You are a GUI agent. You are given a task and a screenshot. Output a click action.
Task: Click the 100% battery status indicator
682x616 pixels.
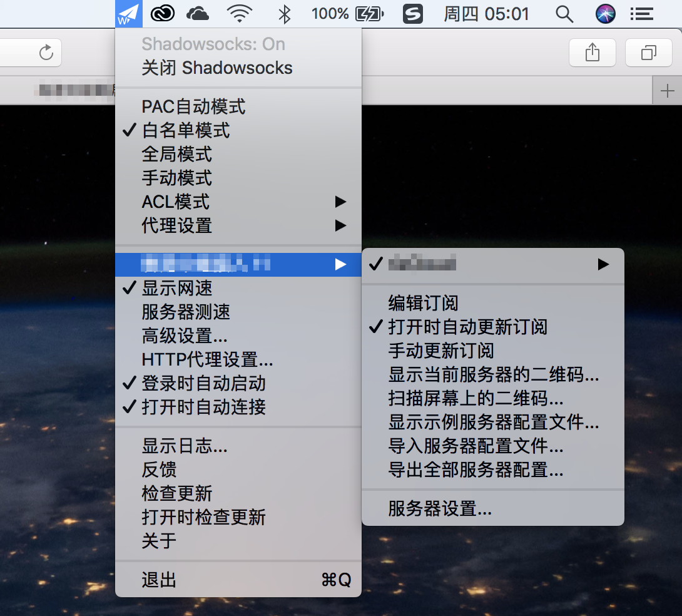(x=347, y=14)
